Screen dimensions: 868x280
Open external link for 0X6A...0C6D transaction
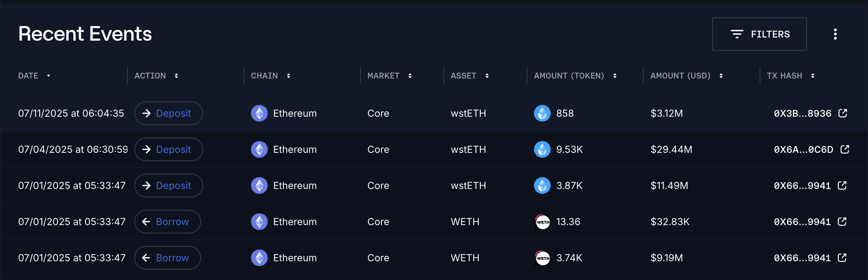845,149
